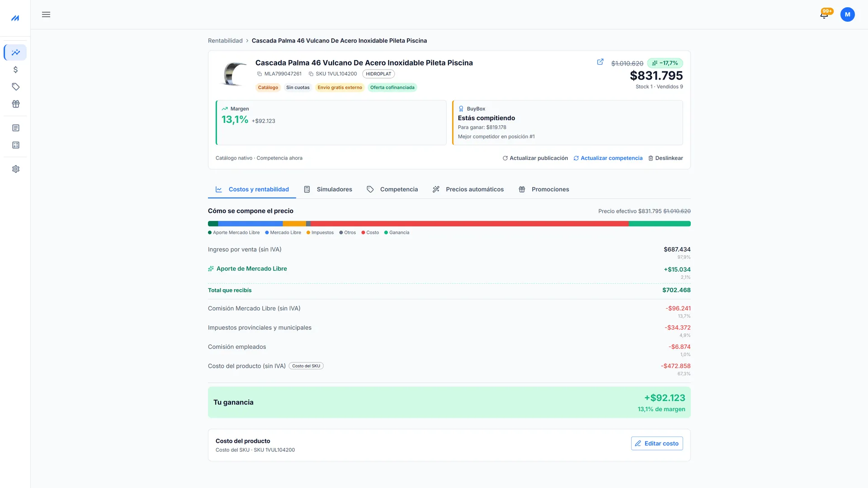Viewport: 868px width, 488px height.
Task: Open the gift promotions sidebar icon
Action: click(16, 104)
